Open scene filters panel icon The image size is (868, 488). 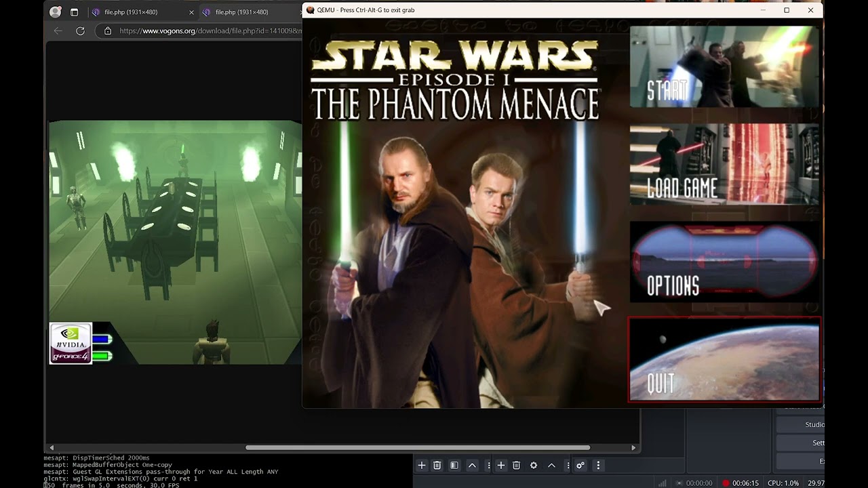coord(454,465)
